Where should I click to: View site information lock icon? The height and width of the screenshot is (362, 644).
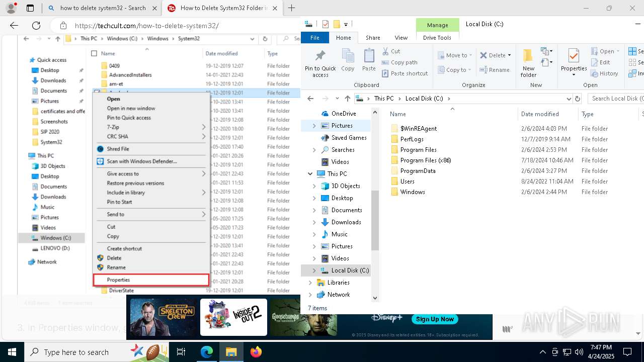click(63, 26)
